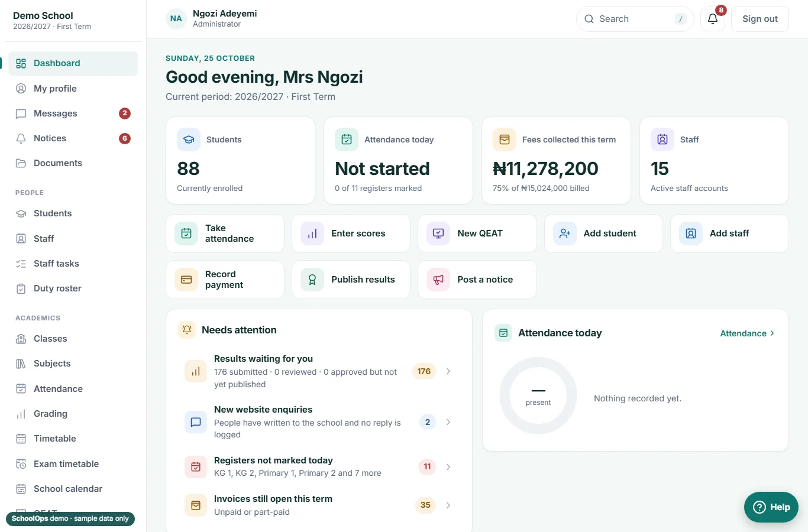Open Classes under Academics

click(x=73, y=339)
